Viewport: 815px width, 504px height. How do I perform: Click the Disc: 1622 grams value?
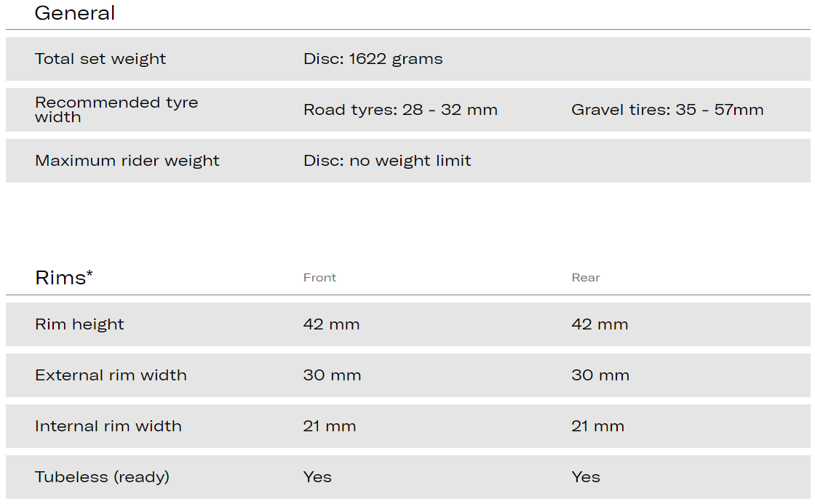373,59
